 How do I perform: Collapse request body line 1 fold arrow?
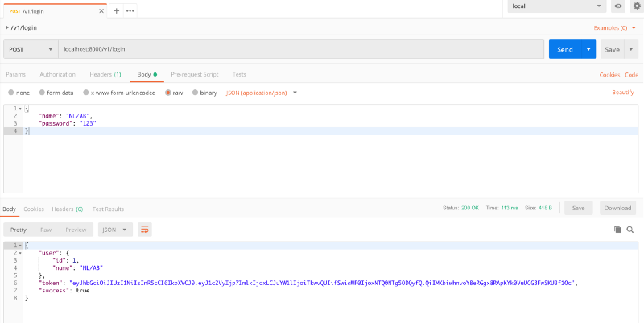click(x=20, y=109)
